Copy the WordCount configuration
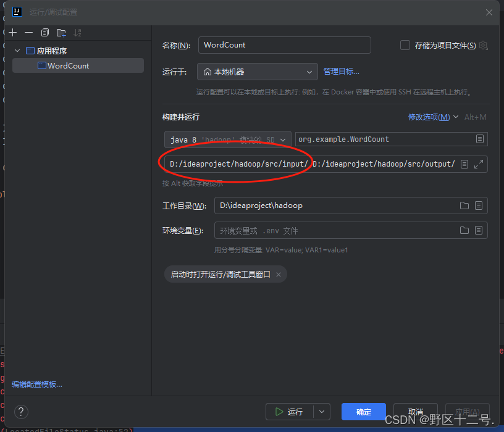Image resolution: width=504 pixels, height=432 pixels. 44,32
